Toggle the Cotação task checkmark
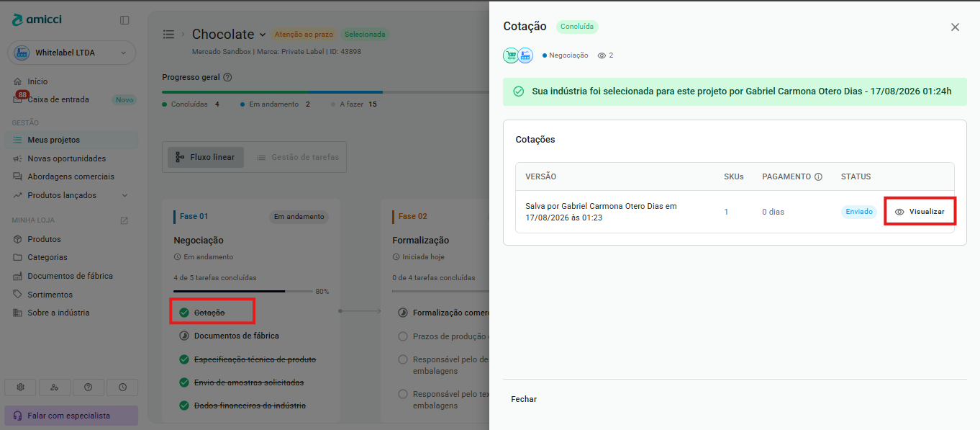The width and height of the screenshot is (980, 430). (184, 313)
